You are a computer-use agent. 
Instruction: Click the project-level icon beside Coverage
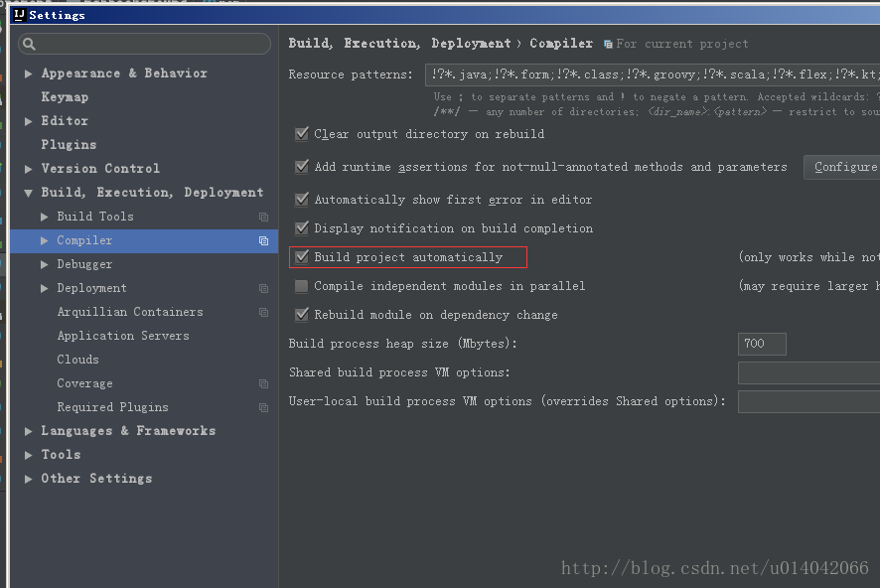(x=263, y=383)
